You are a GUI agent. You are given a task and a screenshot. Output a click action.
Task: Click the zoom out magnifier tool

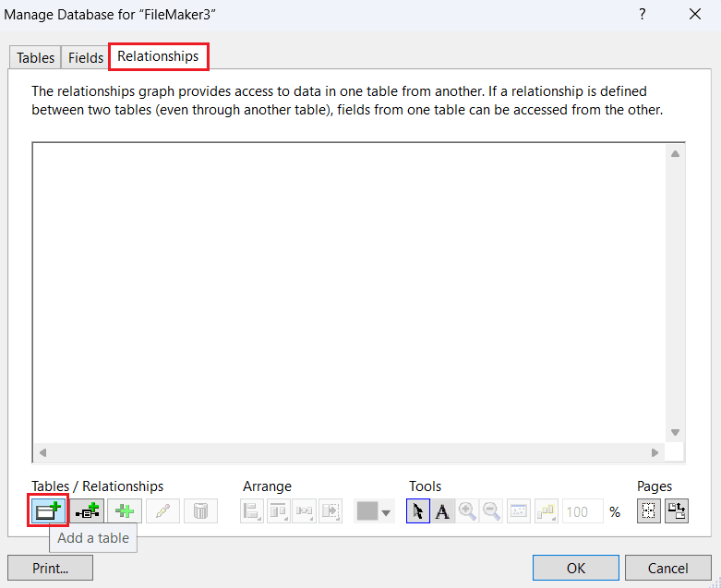(x=492, y=510)
